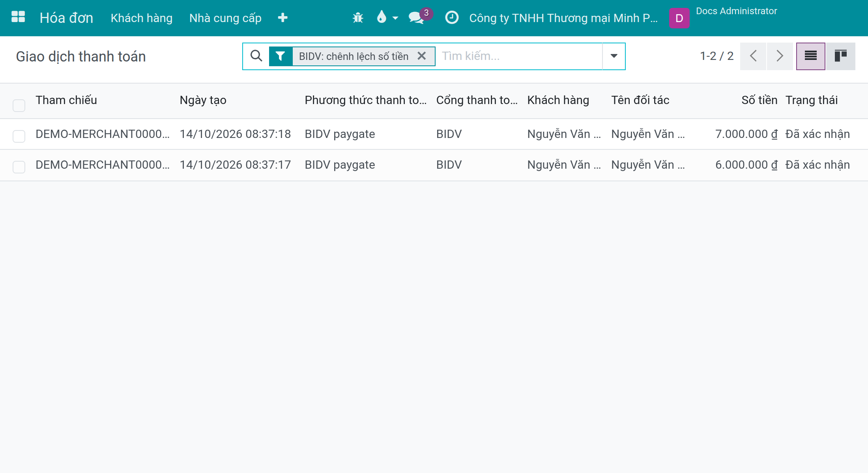Switch to list view
Screen dimensions: 868x473
(x=810, y=56)
